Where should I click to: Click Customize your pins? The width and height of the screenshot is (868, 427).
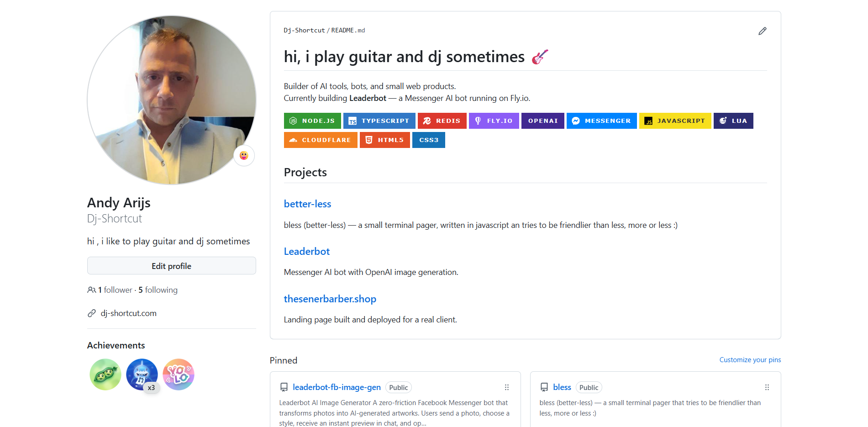750,360
